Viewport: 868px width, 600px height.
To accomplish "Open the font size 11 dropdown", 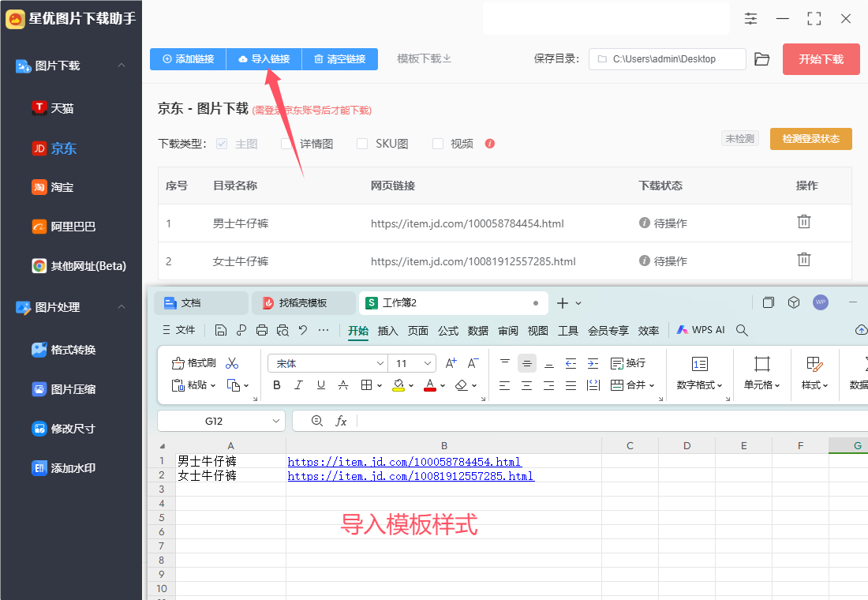I will tap(428, 363).
